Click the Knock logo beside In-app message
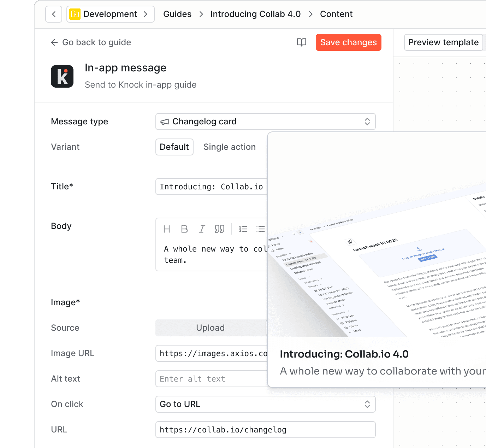Screen dimensions: 486x448 click(x=62, y=76)
